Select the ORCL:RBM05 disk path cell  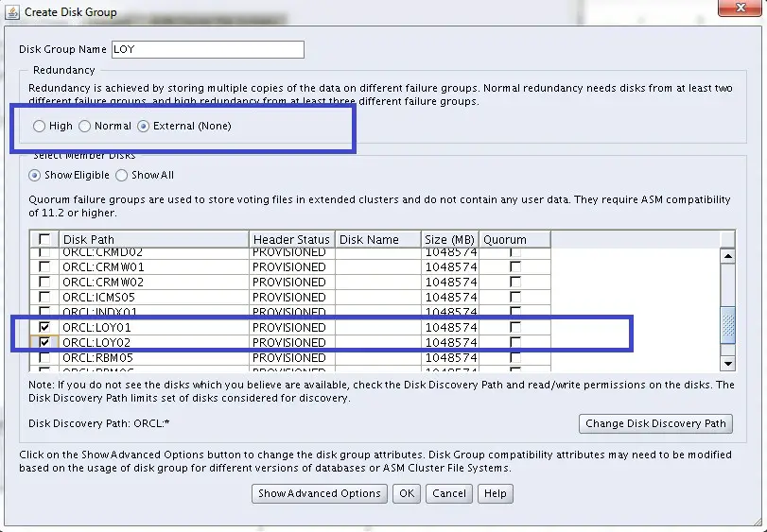[154, 357]
